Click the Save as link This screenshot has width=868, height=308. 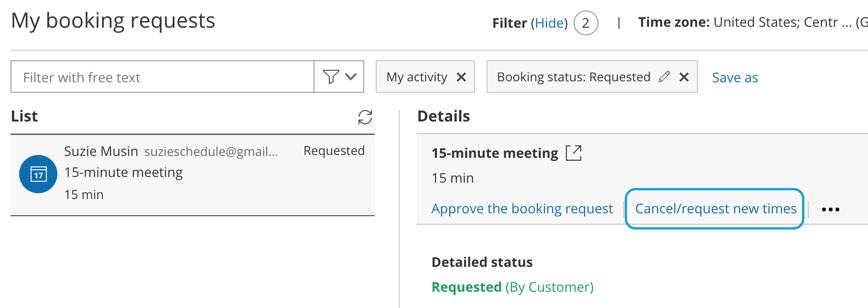(x=735, y=77)
